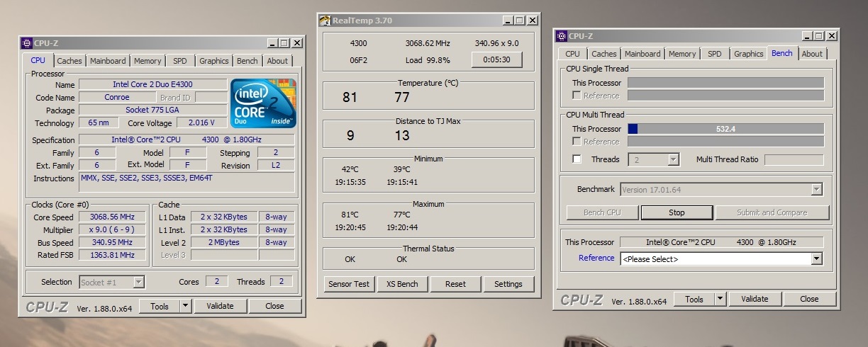Open RealTemp Settings
The width and height of the screenshot is (868, 347).
[508, 284]
